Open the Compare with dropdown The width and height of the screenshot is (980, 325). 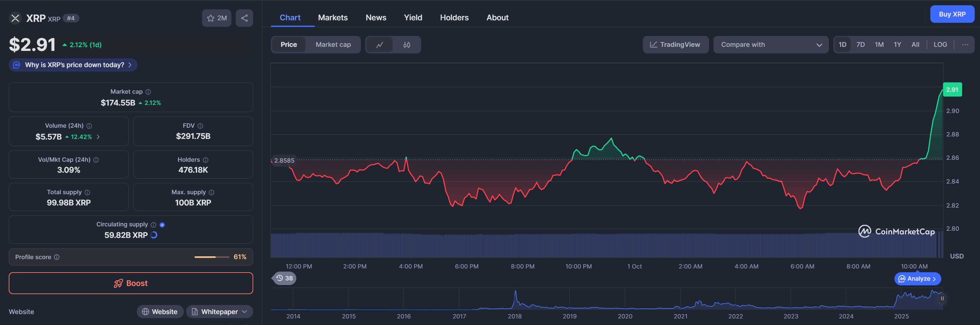tap(771, 45)
